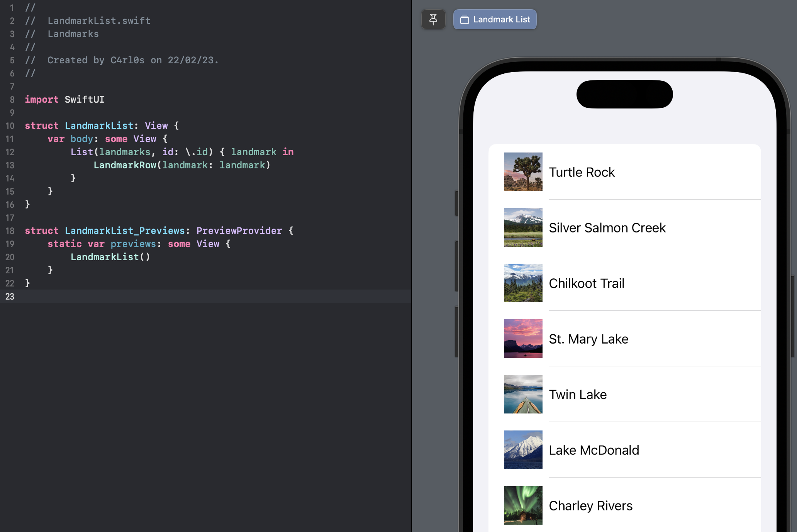Tap the Lake McDonald row label
The image size is (797, 532).
[x=594, y=450]
